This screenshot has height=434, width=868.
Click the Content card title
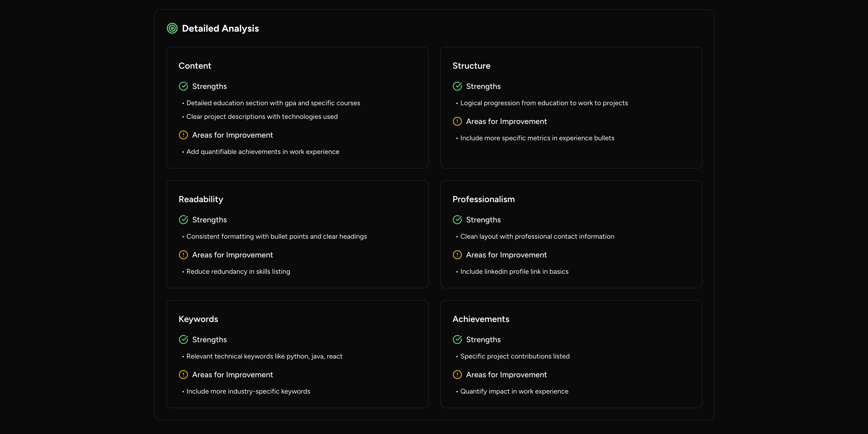pyautogui.click(x=195, y=66)
